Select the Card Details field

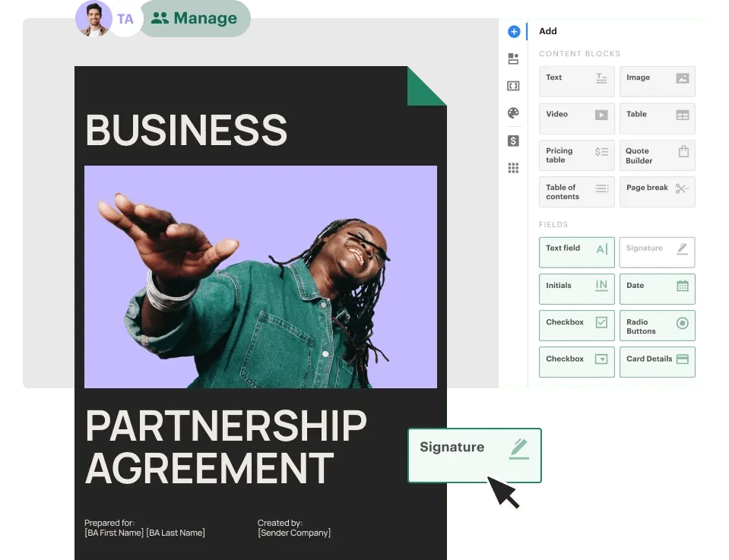657,362
